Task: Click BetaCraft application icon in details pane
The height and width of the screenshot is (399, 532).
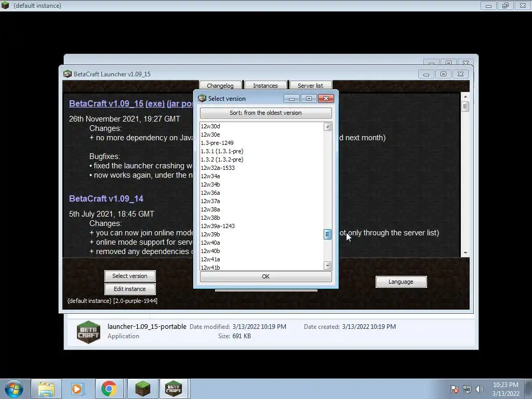Action: tap(88, 332)
